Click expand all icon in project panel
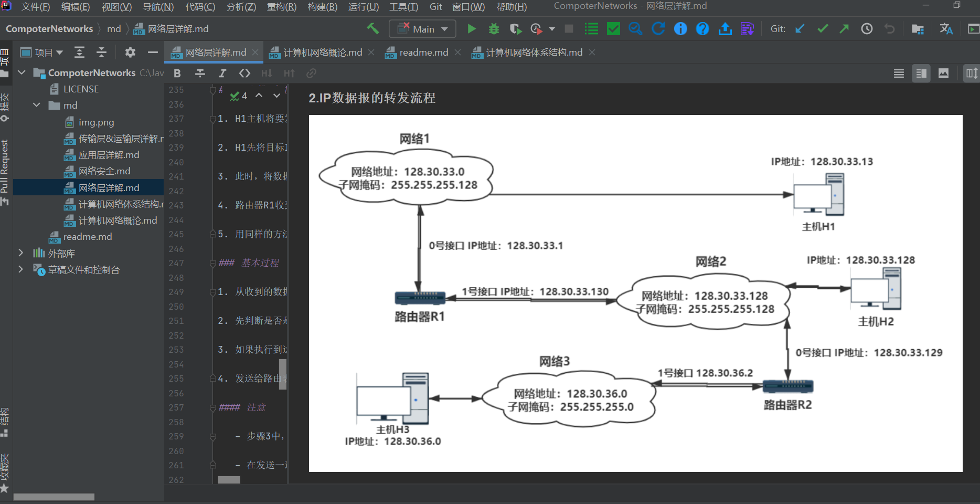The width and height of the screenshot is (980, 504). click(x=79, y=52)
